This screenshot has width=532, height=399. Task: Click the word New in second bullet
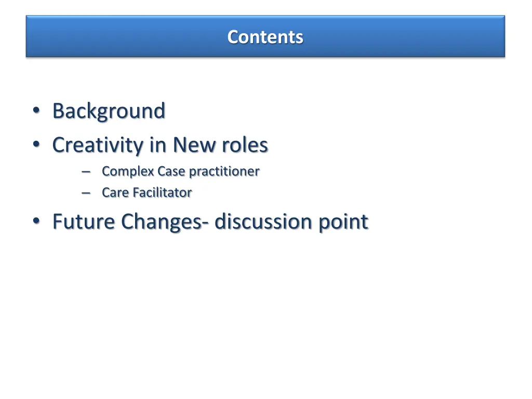coord(194,145)
